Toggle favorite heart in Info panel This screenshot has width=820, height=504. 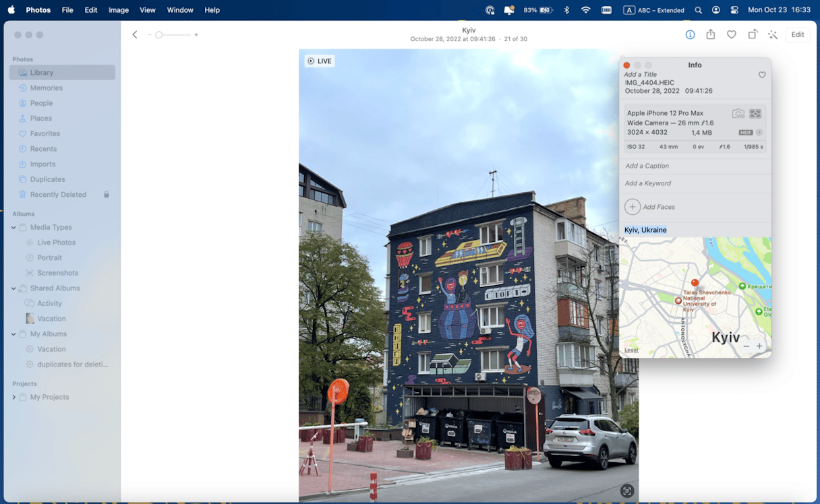(x=762, y=75)
